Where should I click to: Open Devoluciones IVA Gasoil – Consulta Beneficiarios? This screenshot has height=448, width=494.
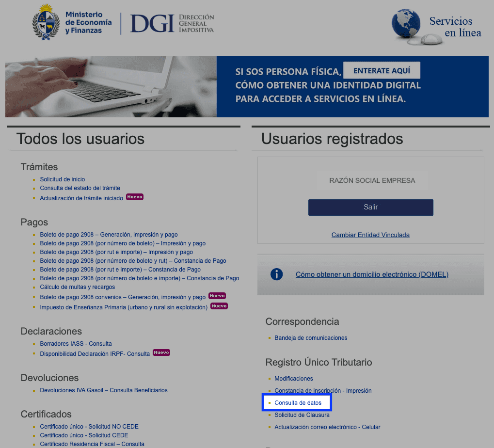(x=104, y=390)
